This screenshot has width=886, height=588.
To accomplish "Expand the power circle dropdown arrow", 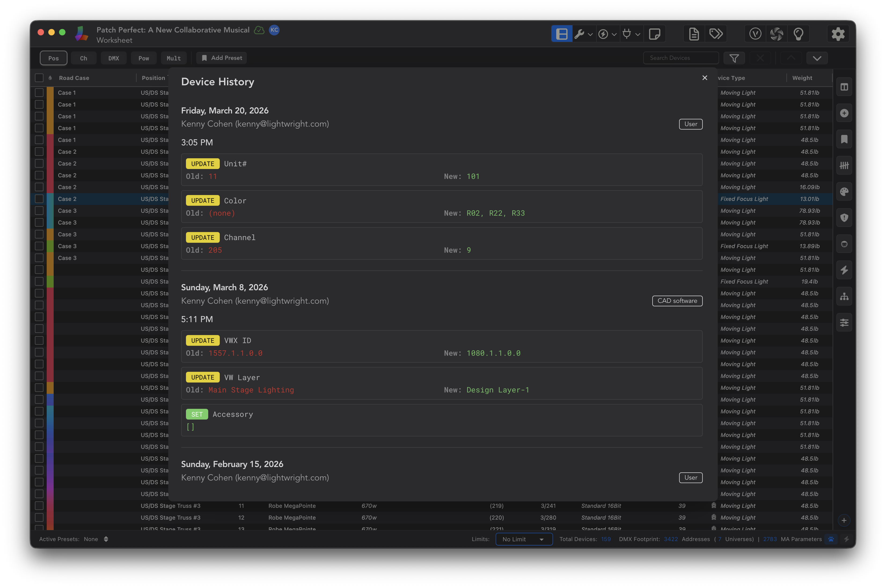I will (614, 35).
